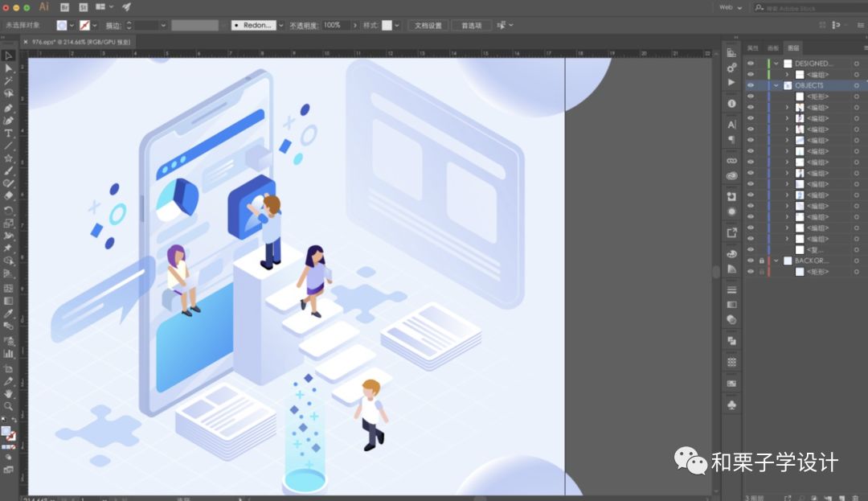Open Adobe Bridge from the Br icon
868x501 pixels.
click(x=65, y=7)
